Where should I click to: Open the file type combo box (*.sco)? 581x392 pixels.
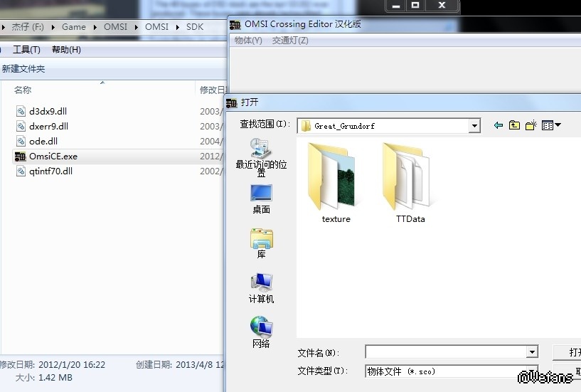click(452, 371)
